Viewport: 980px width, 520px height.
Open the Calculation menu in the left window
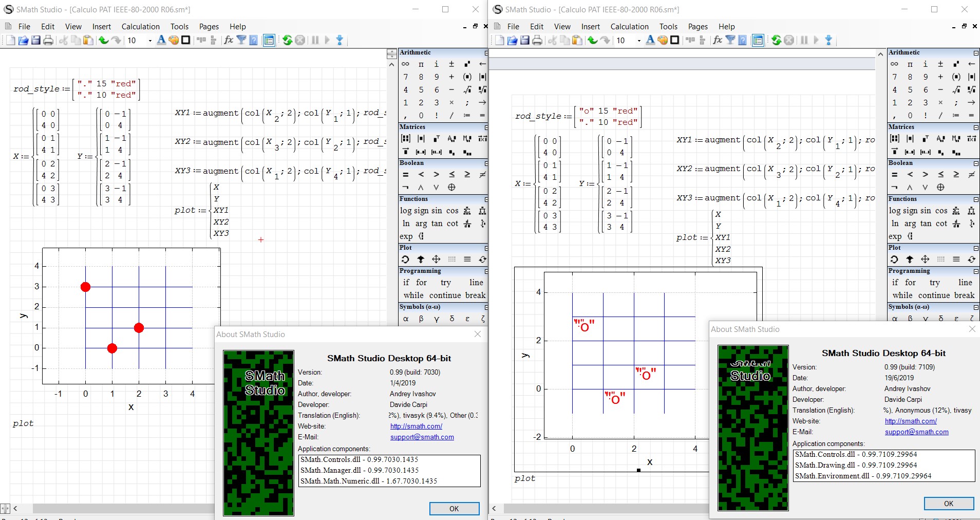pos(140,27)
